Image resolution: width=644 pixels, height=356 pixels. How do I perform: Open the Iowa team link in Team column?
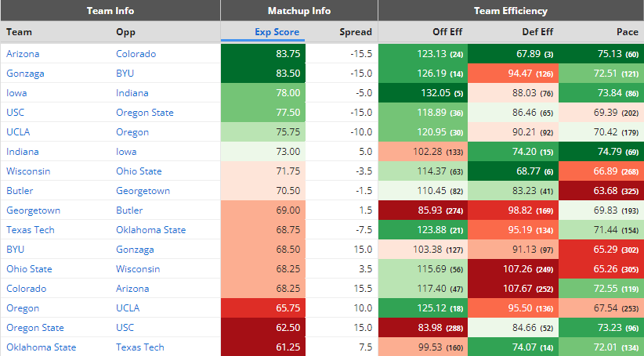(x=16, y=92)
